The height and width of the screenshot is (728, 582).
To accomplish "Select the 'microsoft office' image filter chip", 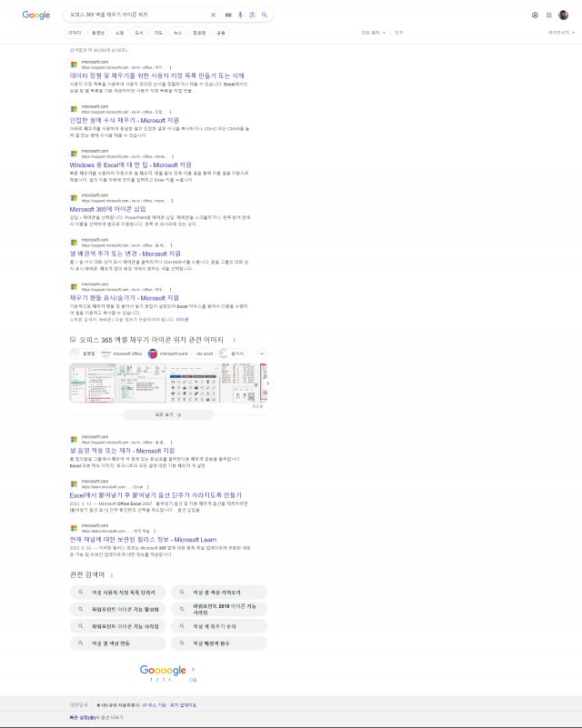I will tap(122, 354).
